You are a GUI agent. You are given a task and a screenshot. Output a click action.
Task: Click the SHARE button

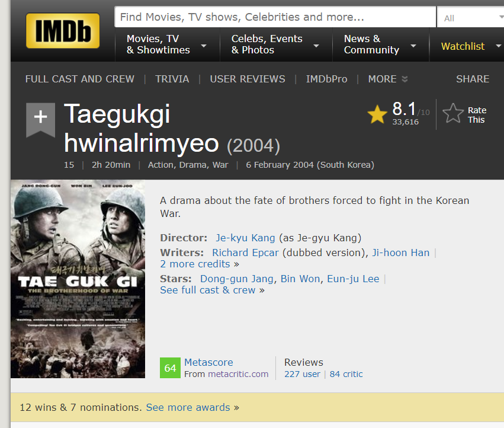[x=472, y=79]
